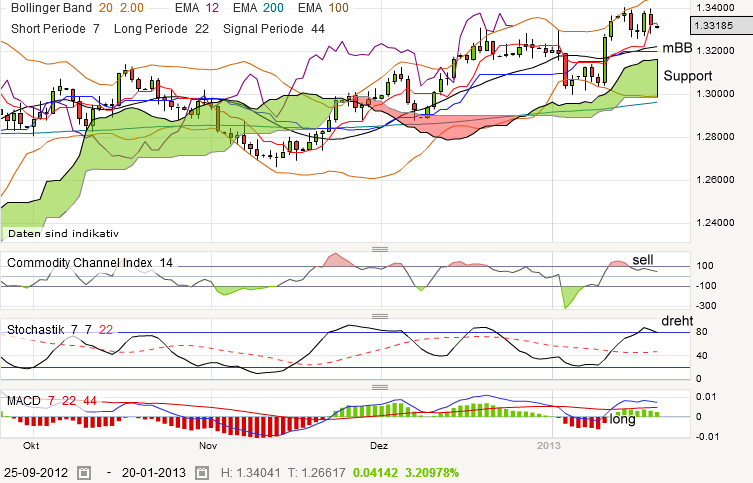Grab the divider handle above the Stochastik panel

click(x=380, y=316)
